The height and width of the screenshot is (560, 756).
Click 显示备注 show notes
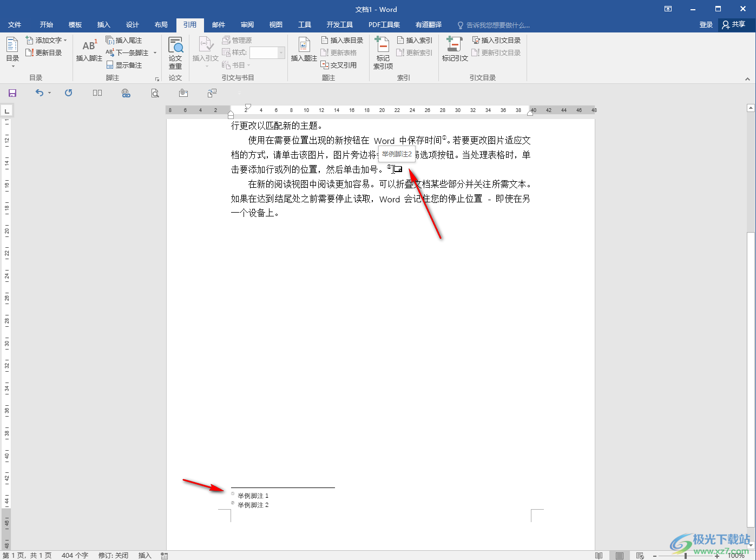[124, 65]
